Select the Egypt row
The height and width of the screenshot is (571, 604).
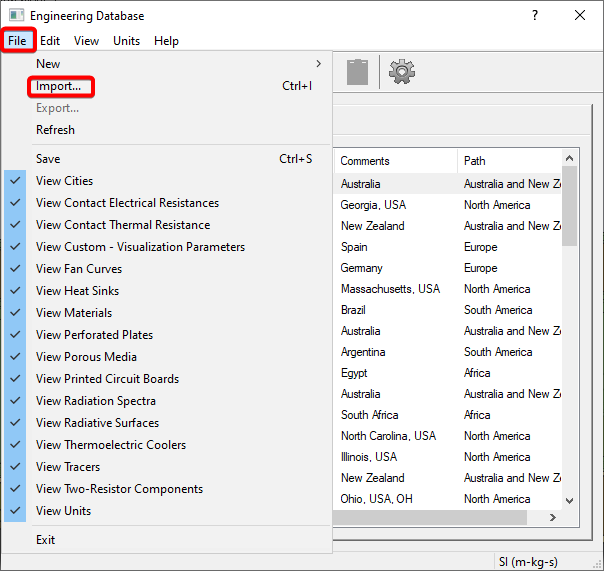(448, 373)
